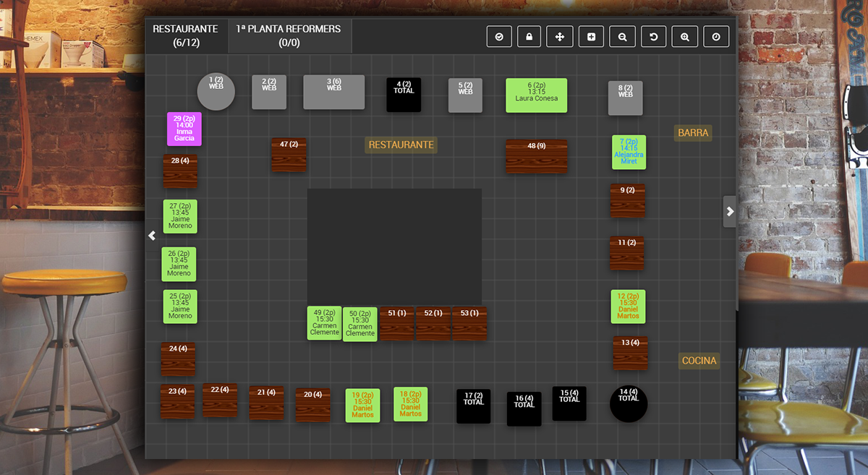This screenshot has width=868, height=475.
Task: Click round table 1 marked WEB
Action: (x=216, y=92)
